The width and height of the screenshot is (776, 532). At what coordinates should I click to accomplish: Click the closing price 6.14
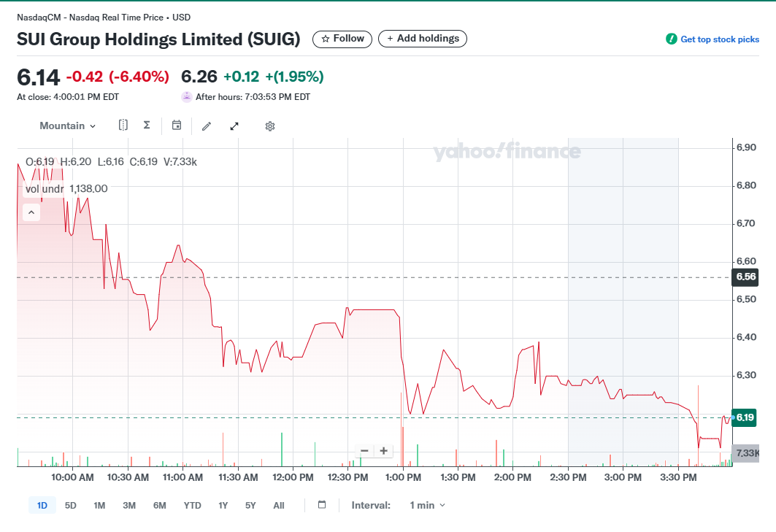point(38,77)
